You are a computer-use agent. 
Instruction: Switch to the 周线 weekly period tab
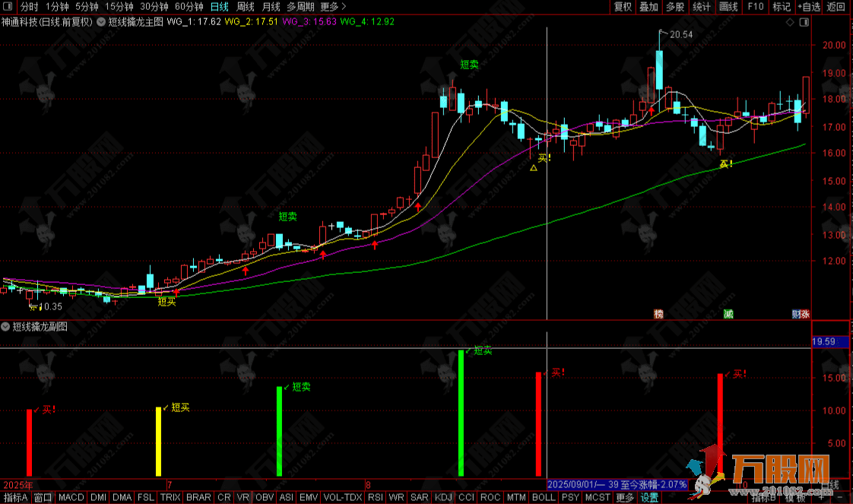pos(246,7)
